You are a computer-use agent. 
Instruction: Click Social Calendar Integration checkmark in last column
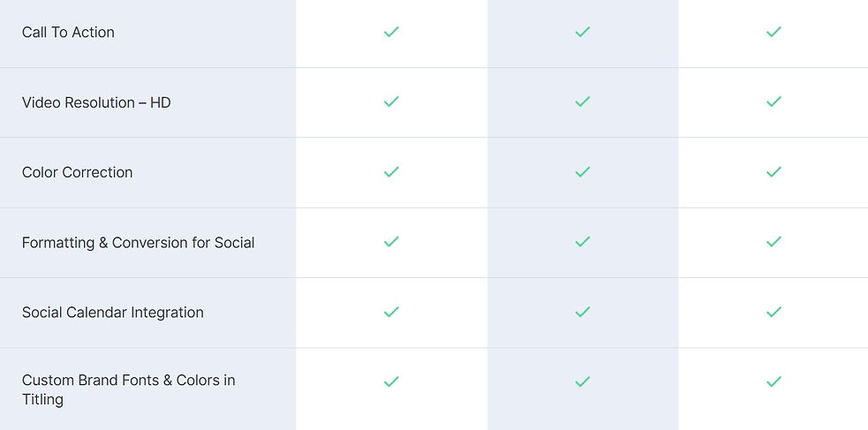(774, 312)
